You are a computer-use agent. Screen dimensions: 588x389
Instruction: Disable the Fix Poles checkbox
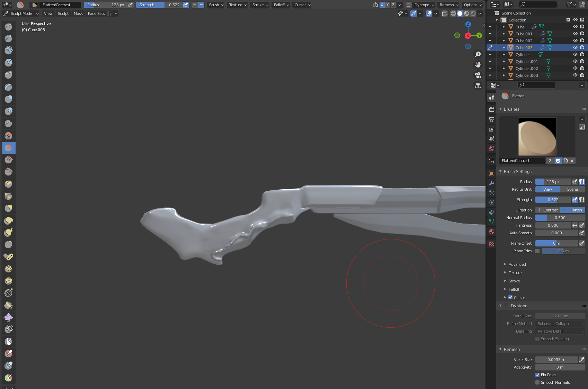coord(537,375)
